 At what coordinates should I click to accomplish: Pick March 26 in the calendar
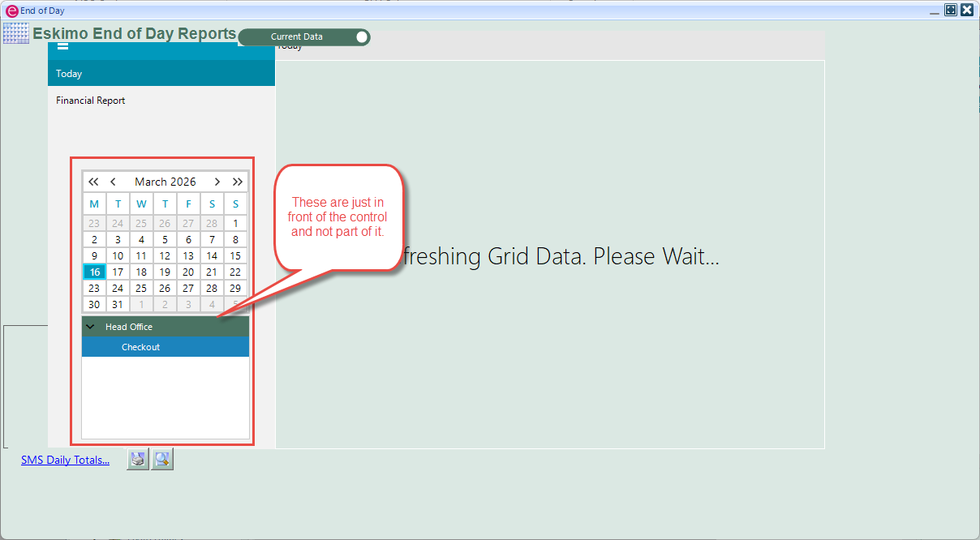[x=165, y=288]
